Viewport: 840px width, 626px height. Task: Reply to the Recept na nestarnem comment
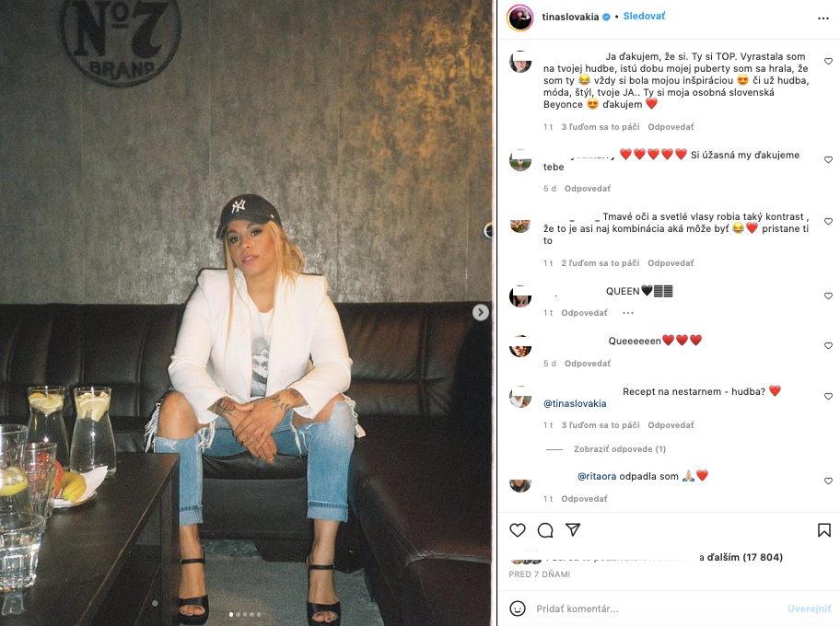[671, 425]
